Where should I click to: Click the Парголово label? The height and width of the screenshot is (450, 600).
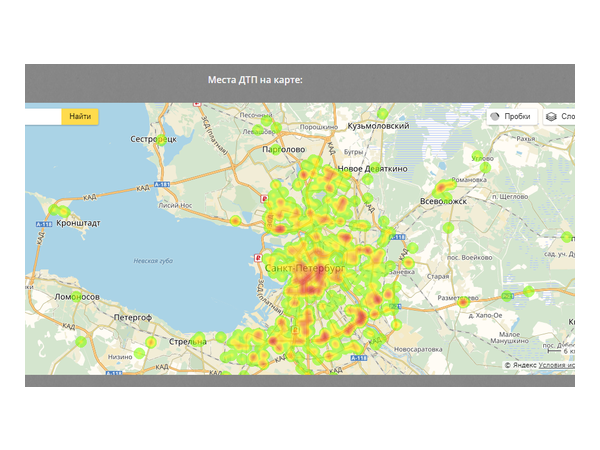click(x=284, y=149)
